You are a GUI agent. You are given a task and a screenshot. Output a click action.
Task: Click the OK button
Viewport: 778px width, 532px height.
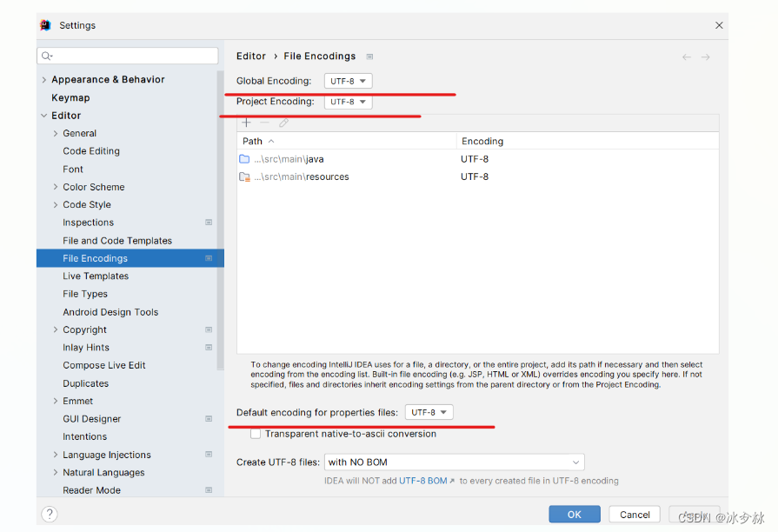click(x=574, y=514)
